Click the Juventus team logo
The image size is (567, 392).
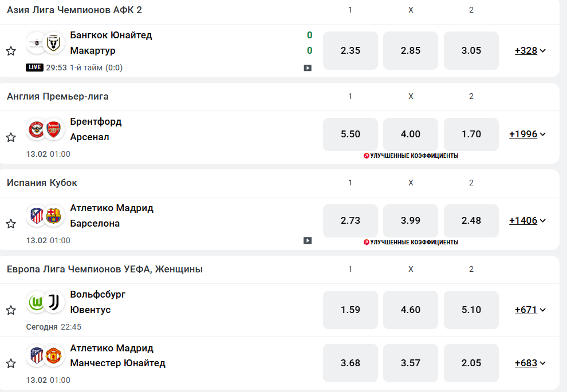point(54,303)
